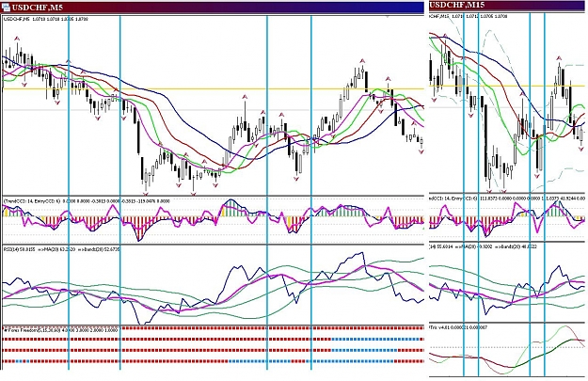The image size is (588, 381).
Task: Click the USDCHF,M5 price quote label
Action: (x=46, y=19)
